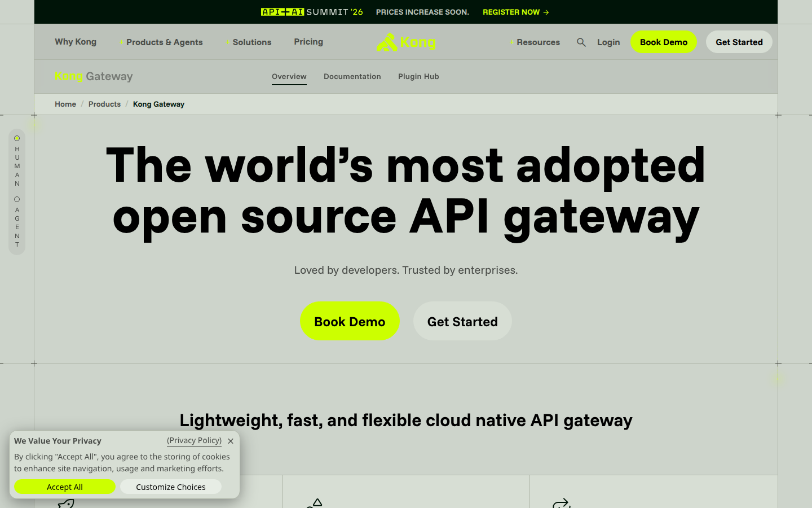The height and width of the screenshot is (508, 812).
Task: Click the large Book Demo hero button
Action: coord(350,321)
